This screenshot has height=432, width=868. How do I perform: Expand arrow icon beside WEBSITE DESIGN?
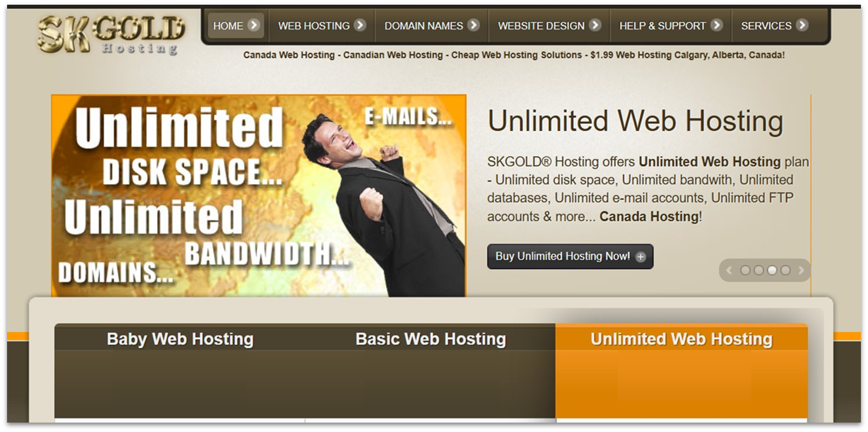coord(595,25)
